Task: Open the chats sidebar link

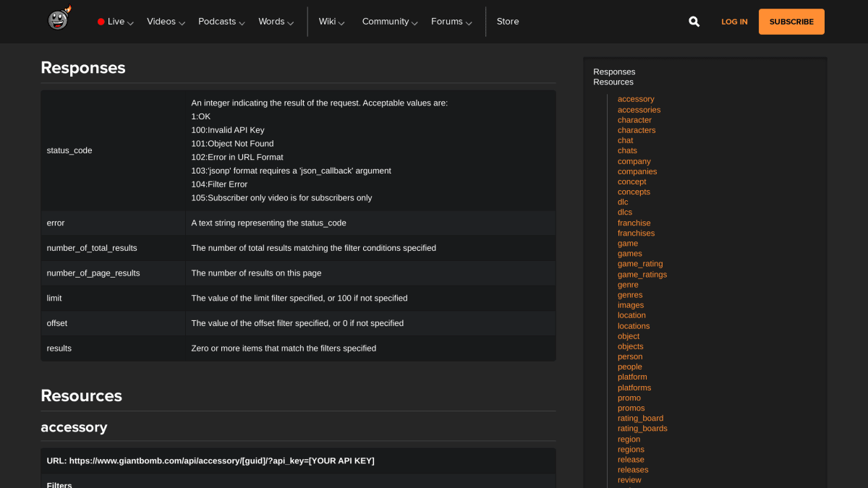Action: pyautogui.click(x=627, y=150)
